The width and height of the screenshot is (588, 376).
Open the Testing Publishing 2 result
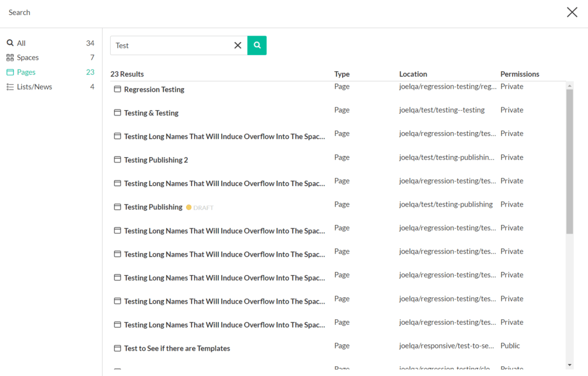[x=156, y=160]
